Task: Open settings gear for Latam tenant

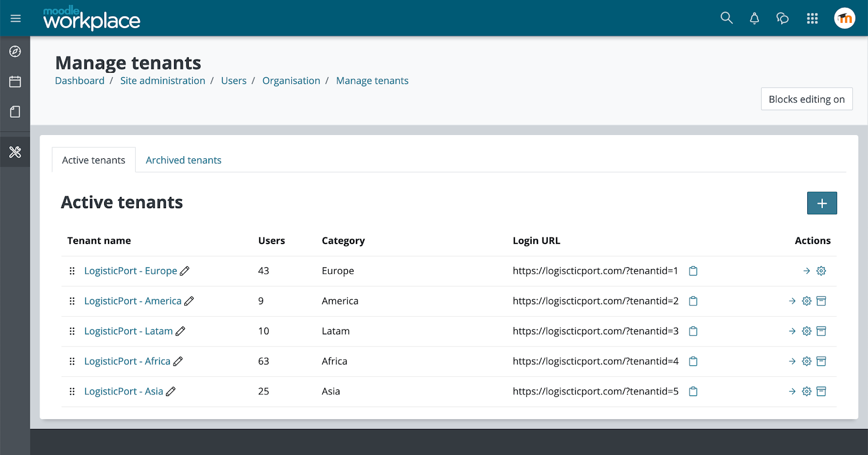Action: (x=807, y=331)
